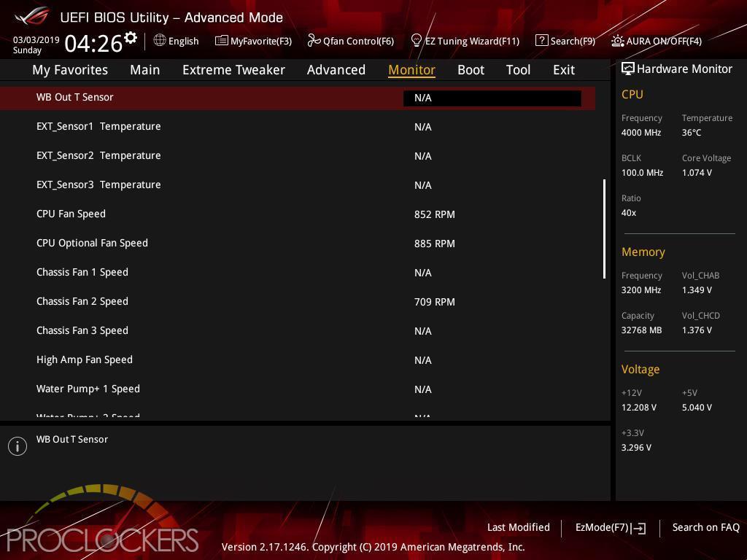Click the MyFavorite list icon
This screenshot has width=747, height=560.
[222, 41]
